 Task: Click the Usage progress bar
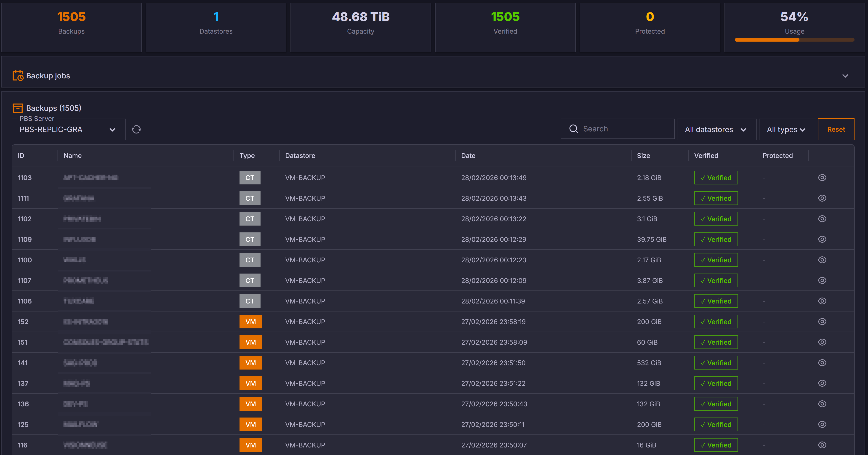point(794,40)
